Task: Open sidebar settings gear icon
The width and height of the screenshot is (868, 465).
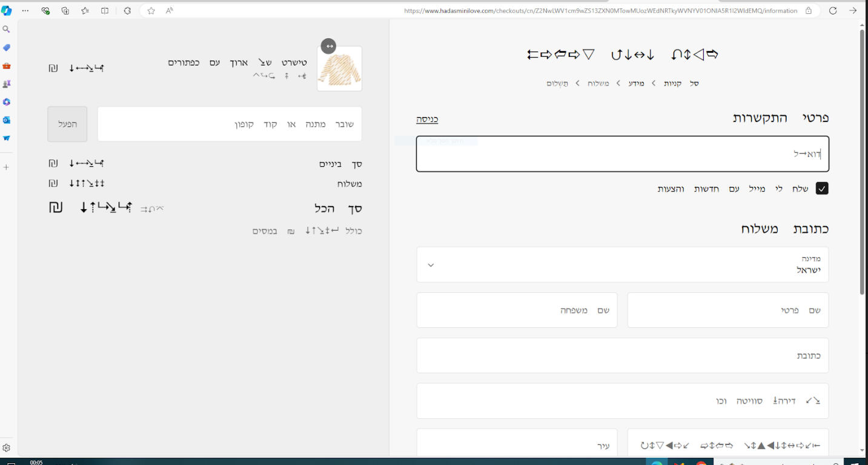Action: (x=6, y=448)
